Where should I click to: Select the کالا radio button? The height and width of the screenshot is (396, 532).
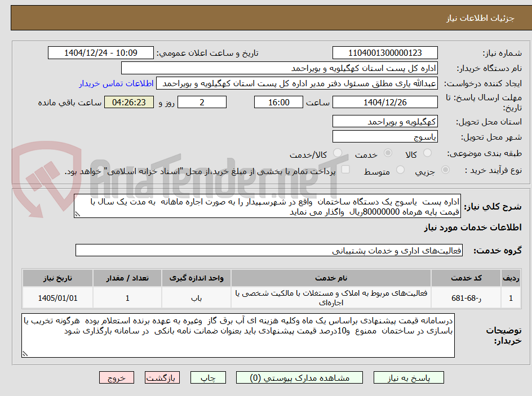tap(428, 153)
